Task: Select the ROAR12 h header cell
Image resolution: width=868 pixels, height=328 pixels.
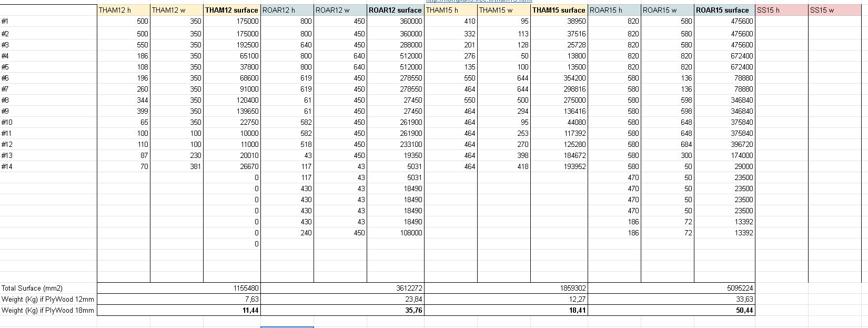Action: [287, 10]
